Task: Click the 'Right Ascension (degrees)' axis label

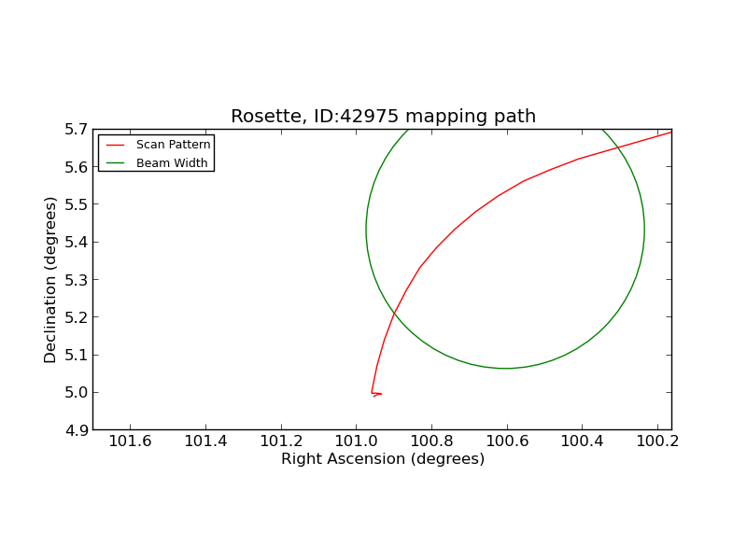Action: point(383,458)
